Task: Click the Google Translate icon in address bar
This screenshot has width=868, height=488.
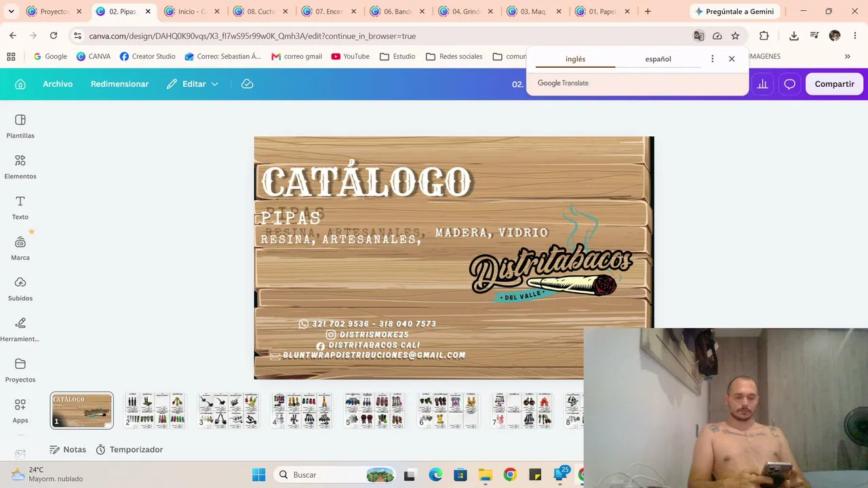Action: pyautogui.click(x=698, y=36)
